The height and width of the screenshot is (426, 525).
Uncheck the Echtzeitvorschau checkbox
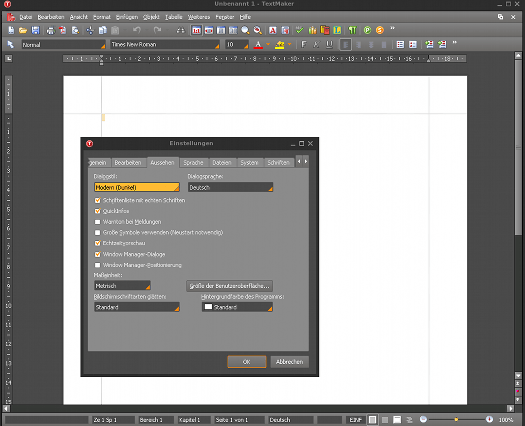point(97,243)
